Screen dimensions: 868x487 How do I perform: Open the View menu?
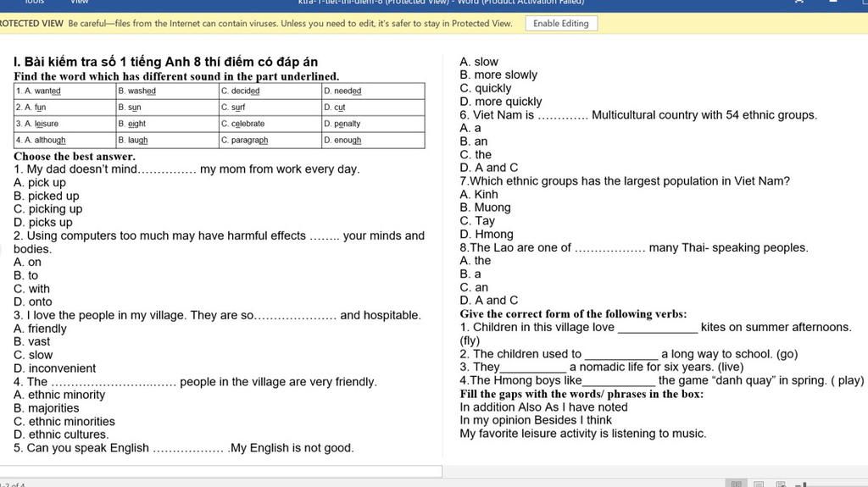click(79, 2)
